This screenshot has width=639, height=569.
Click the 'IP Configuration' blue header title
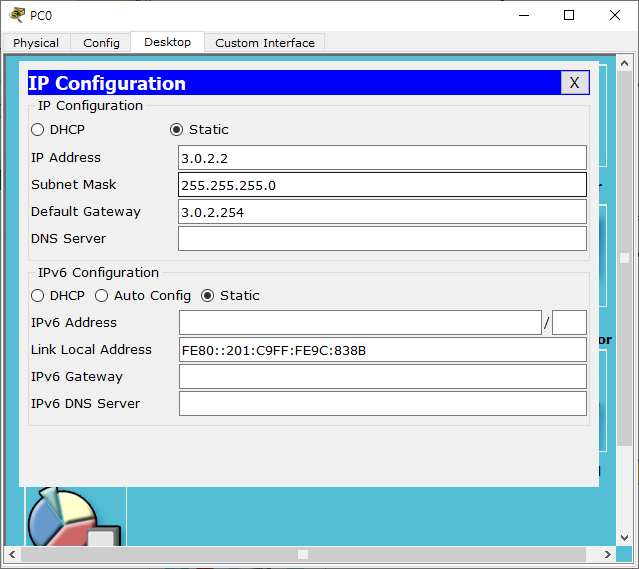tap(107, 83)
